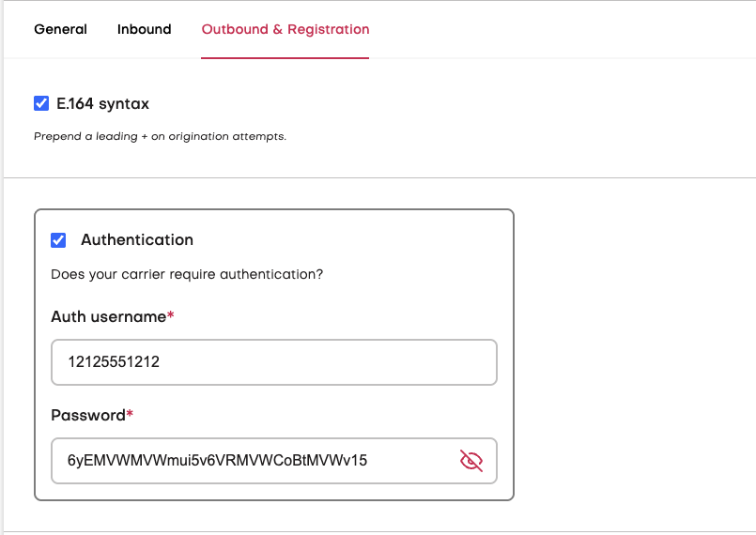Open the Inbound tab
Viewport: 756px width, 535px height.
point(144,29)
